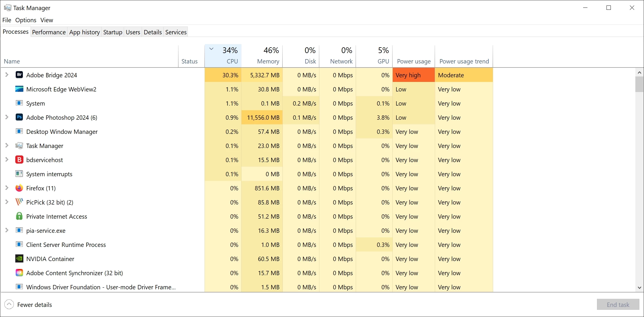Click the Microsoft Edge WebView2 icon

(19, 89)
